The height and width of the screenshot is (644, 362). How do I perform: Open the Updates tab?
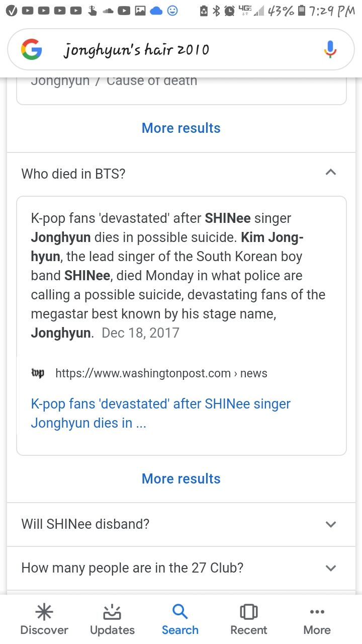pyautogui.click(x=112, y=620)
